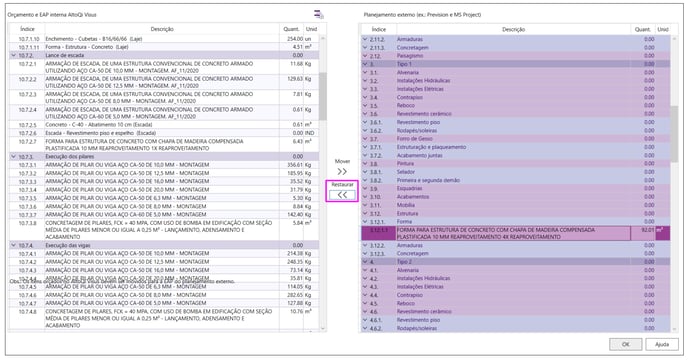Select highlighted row 3.12.1.1 Forma 4X reaproveitamento
The height and width of the screenshot is (360, 688).
click(x=516, y=233)
